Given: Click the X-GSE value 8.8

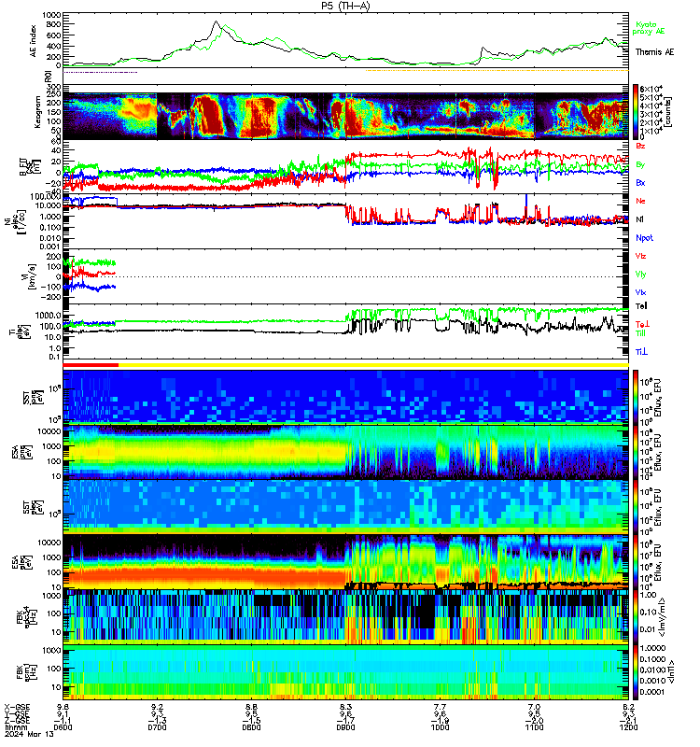Looking at the screenshot, I should 251,708.
